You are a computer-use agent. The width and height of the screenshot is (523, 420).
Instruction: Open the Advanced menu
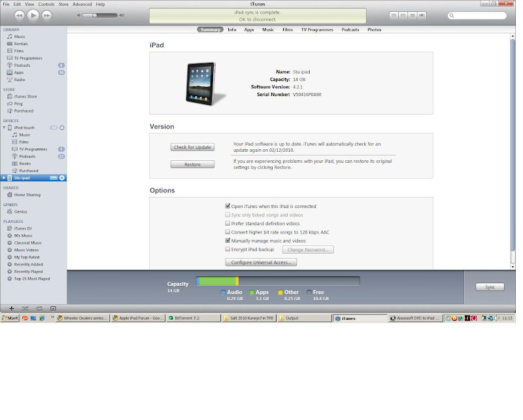[82, 5]
